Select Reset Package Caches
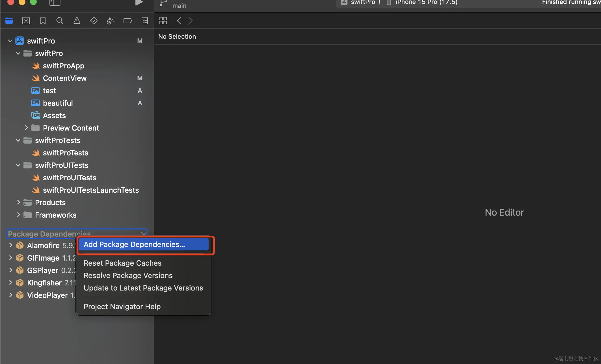Viewport: 601px width, 364px height. click(122, 263)
